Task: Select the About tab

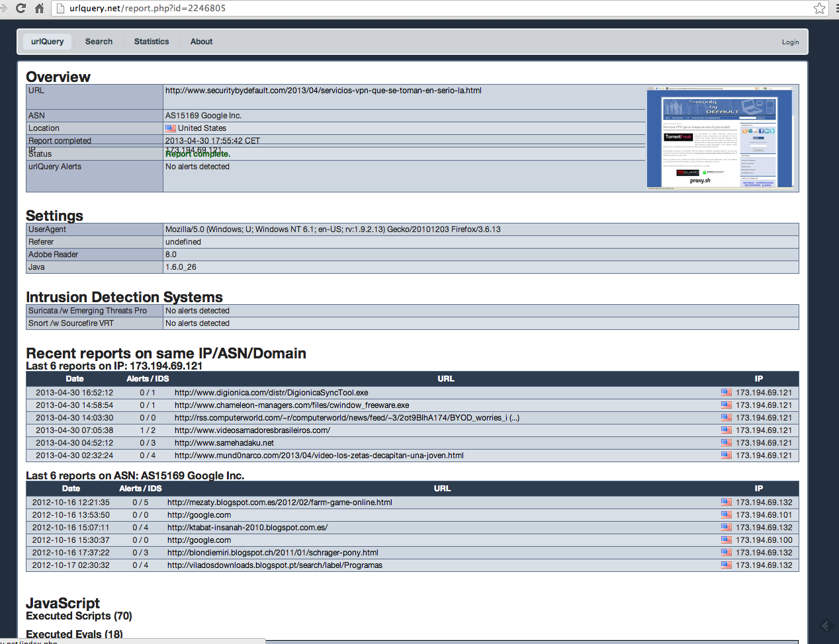Action: pos(201,41)
